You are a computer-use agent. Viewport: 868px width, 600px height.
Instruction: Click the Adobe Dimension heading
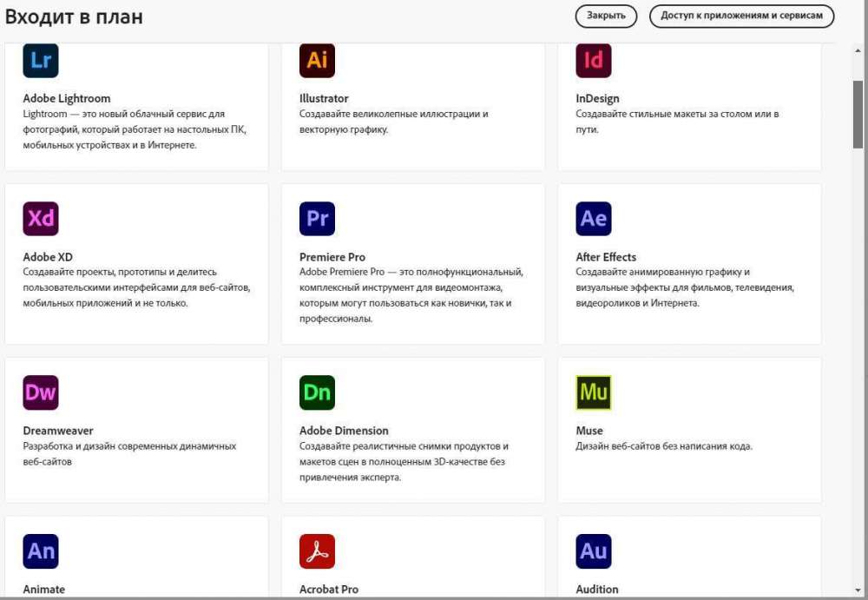pos(344,431)
